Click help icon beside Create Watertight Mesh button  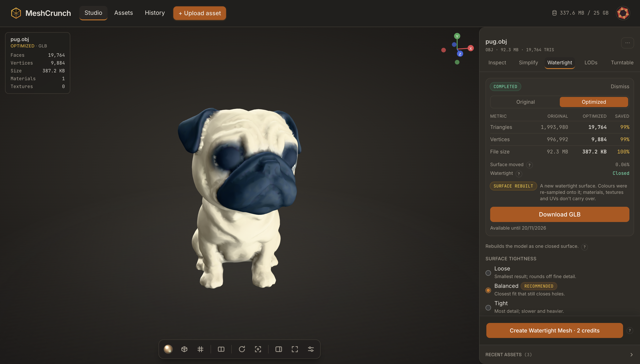pos(630,331)
